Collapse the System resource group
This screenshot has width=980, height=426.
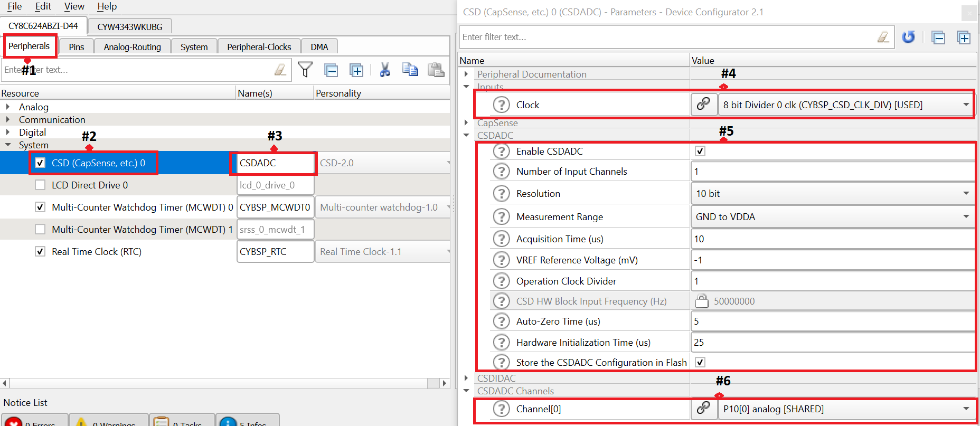click(8, 145)
